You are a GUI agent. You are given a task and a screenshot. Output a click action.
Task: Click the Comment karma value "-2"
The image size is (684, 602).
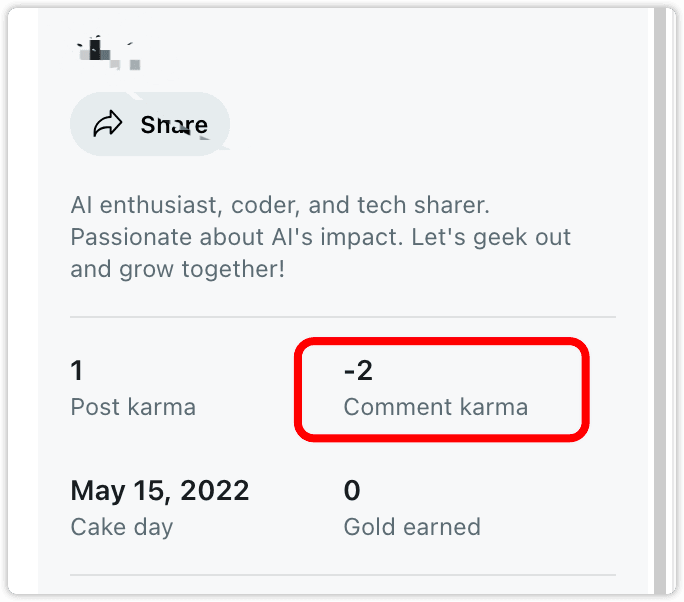pyautogui.click(x=358, y=371)
